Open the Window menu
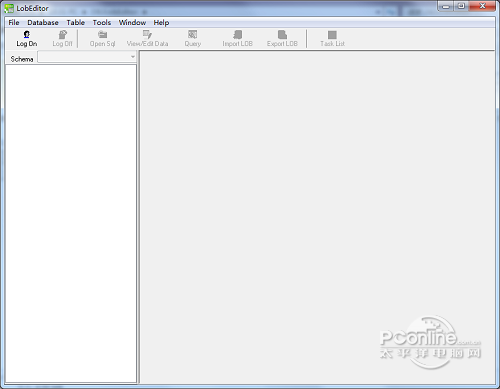The width and height of the screenshot is (500, 389). [x=132, y=23]
